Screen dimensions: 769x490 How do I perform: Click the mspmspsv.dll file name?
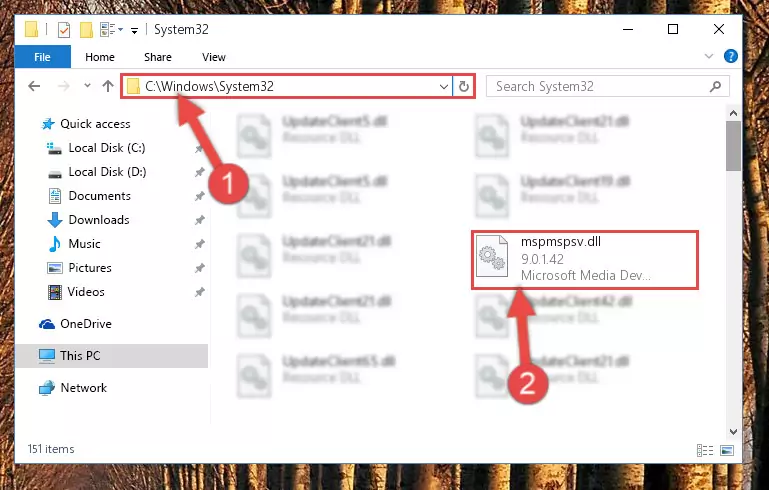[x=561, y=241]
